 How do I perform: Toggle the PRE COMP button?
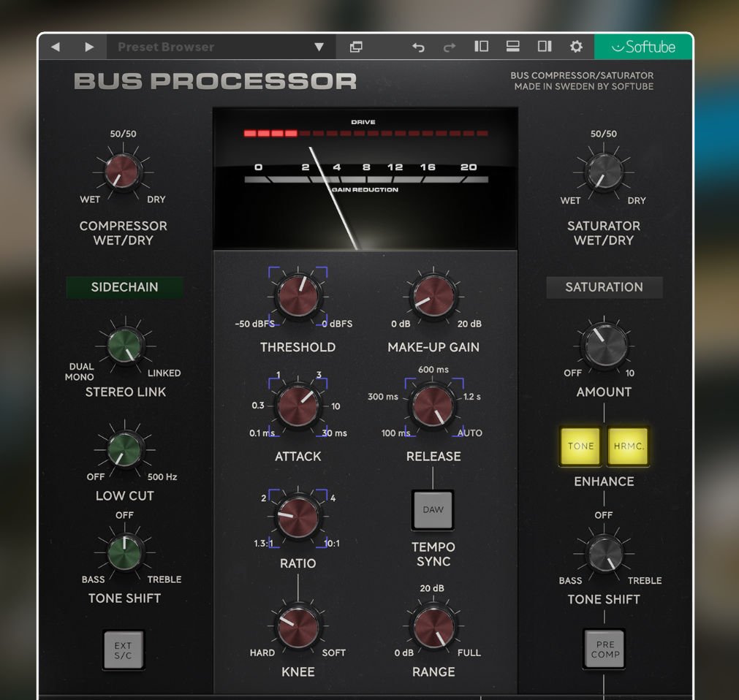(605, 649)
